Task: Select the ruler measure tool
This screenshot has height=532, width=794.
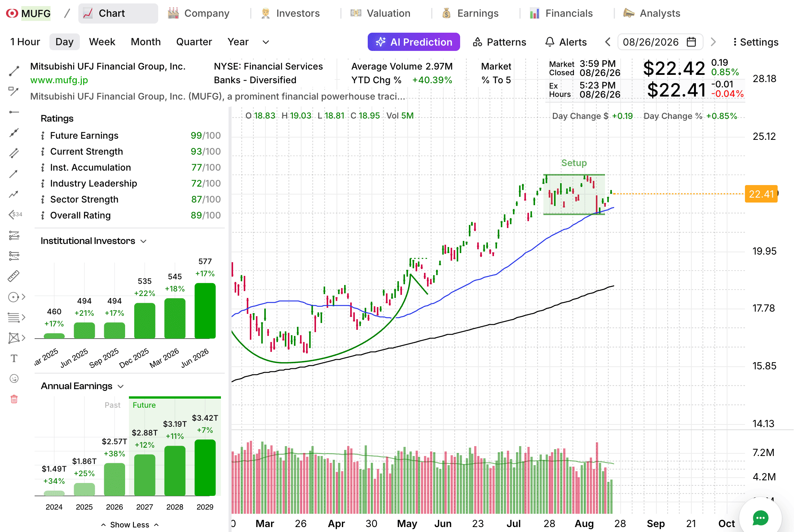Action: 14,276
